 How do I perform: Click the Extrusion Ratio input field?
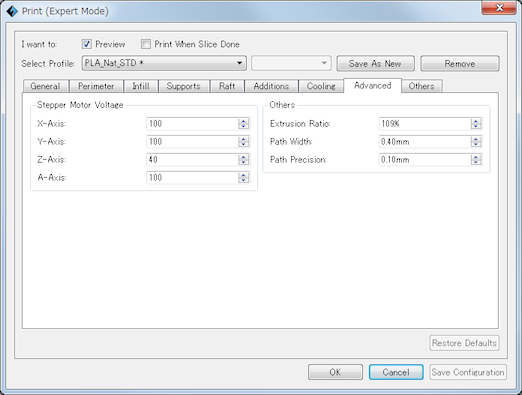[x=425, y=124]
